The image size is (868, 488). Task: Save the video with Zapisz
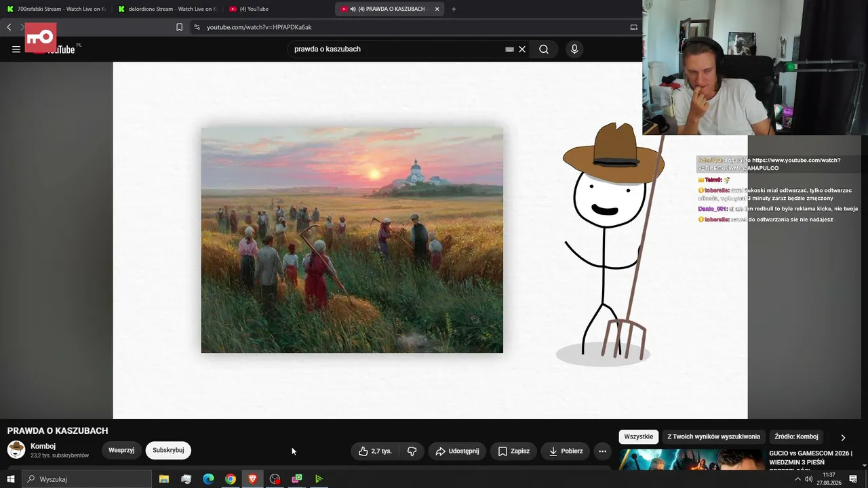(x=514, y=451)
